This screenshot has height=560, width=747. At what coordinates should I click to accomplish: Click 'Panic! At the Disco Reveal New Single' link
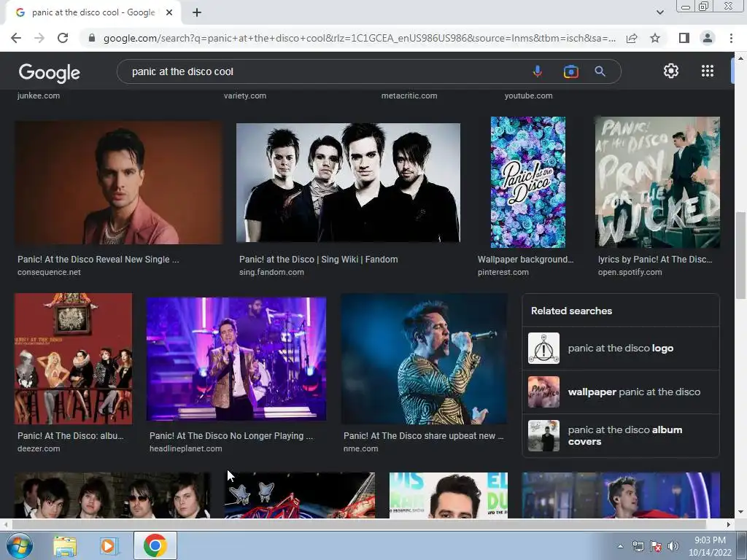(x=98, y=260)
